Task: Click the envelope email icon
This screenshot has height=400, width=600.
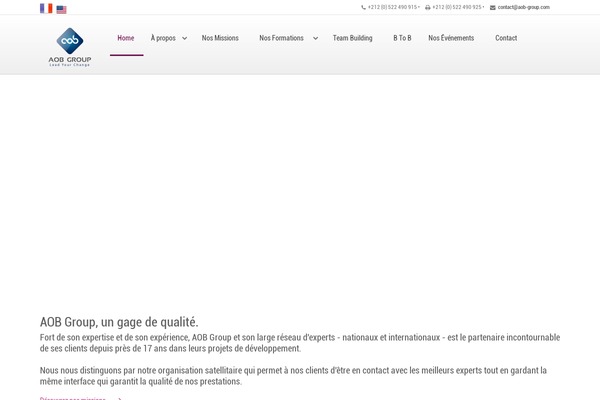Action: tap(492, 7)
